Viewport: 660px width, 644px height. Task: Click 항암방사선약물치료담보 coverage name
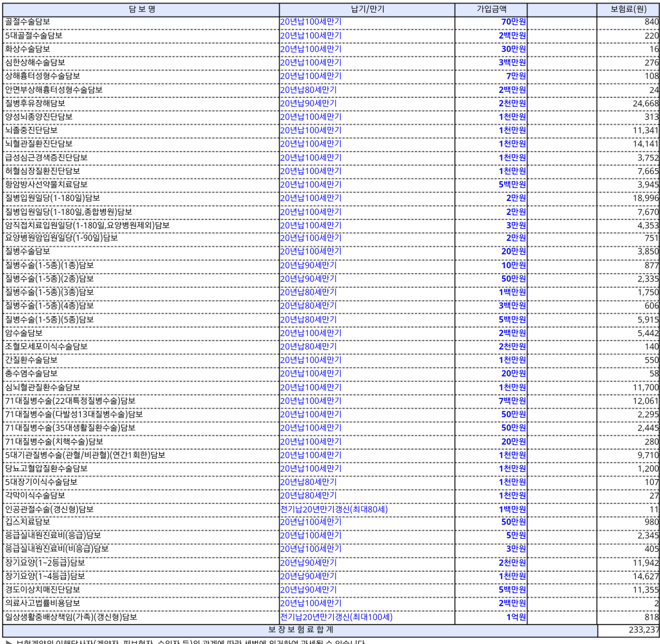[x=46, y=185]
